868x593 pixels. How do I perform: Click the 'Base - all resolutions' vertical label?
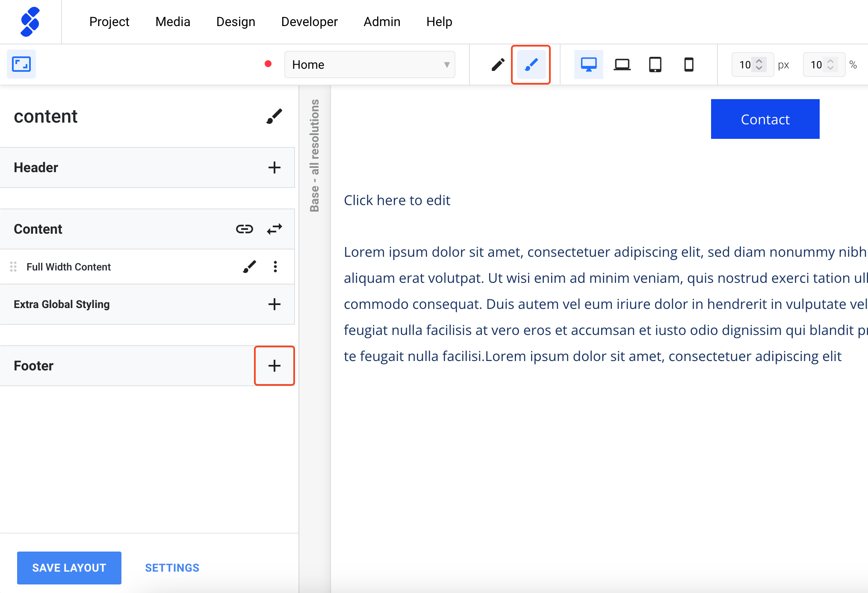tap(315, 156)
